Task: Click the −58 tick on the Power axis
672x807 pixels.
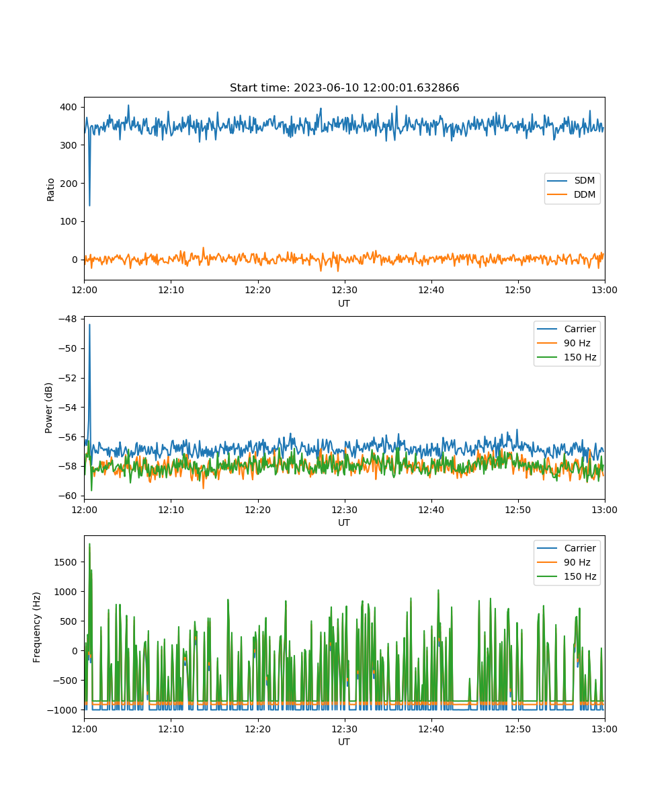Action: (68, 467)
